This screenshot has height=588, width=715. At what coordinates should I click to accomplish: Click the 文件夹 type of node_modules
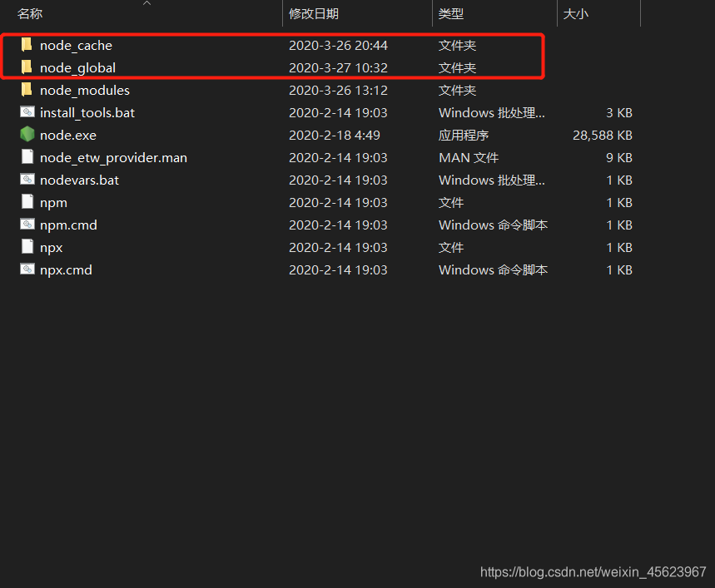tap(457, 90)
